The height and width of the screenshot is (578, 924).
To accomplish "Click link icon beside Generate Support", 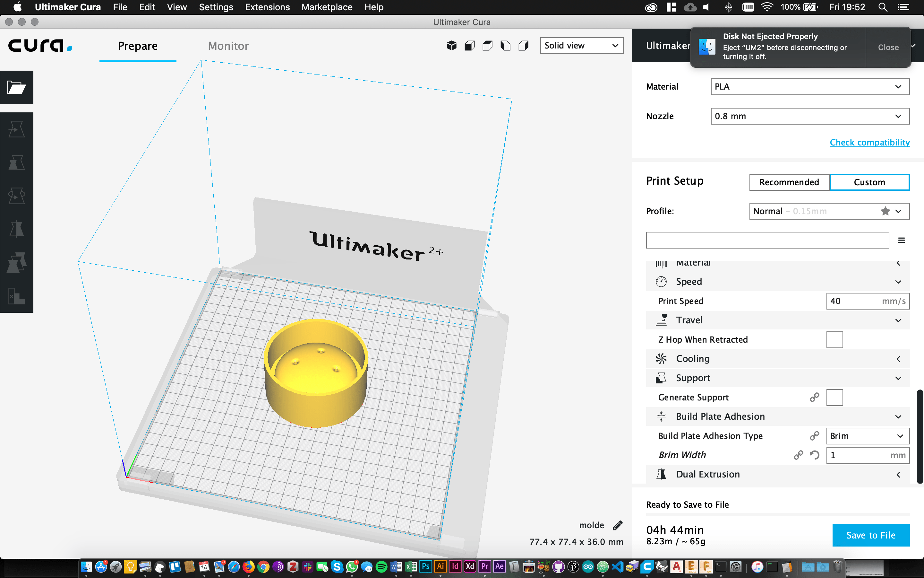I will tap(814, 397).
